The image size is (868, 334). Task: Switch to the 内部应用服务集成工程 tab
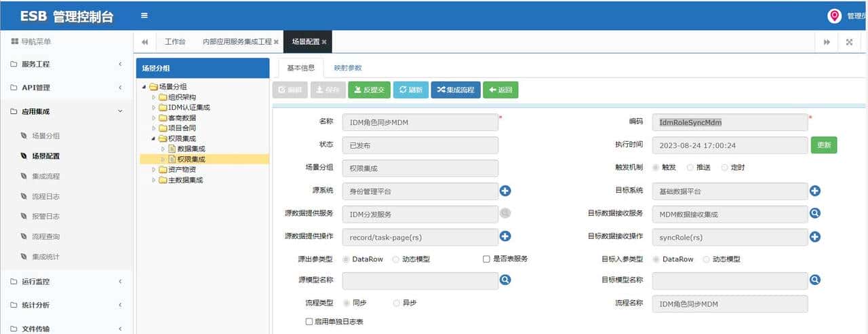(x=237, y=42)
